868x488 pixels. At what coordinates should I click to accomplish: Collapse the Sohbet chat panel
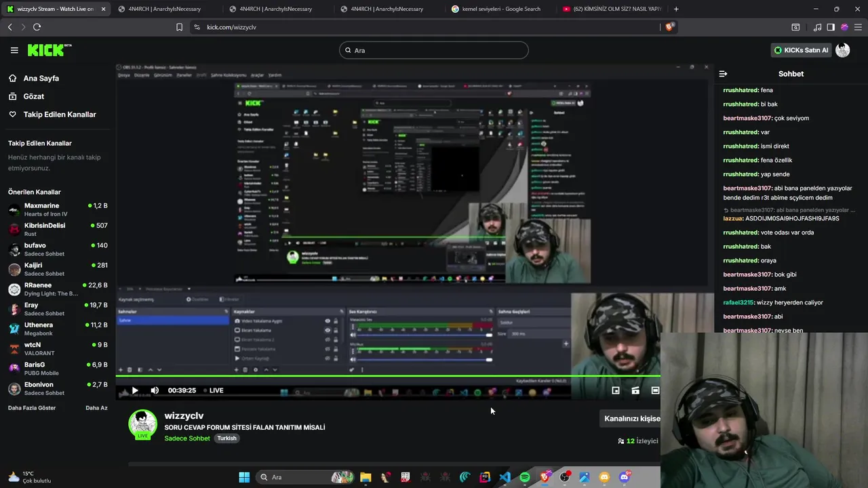click(x=723, y=74)
